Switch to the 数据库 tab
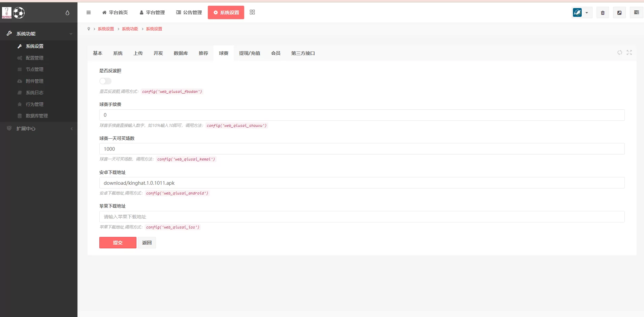The width and height of the screenshot is (644, 317). click(x=181, y=53)
